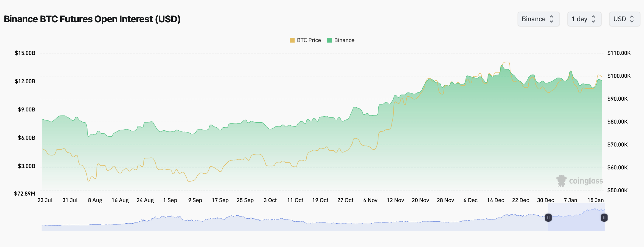The height and width of the screenshot is (247, 644).
Task: Click the $100.00K price axis label
Action: click(x=619, y=76)
